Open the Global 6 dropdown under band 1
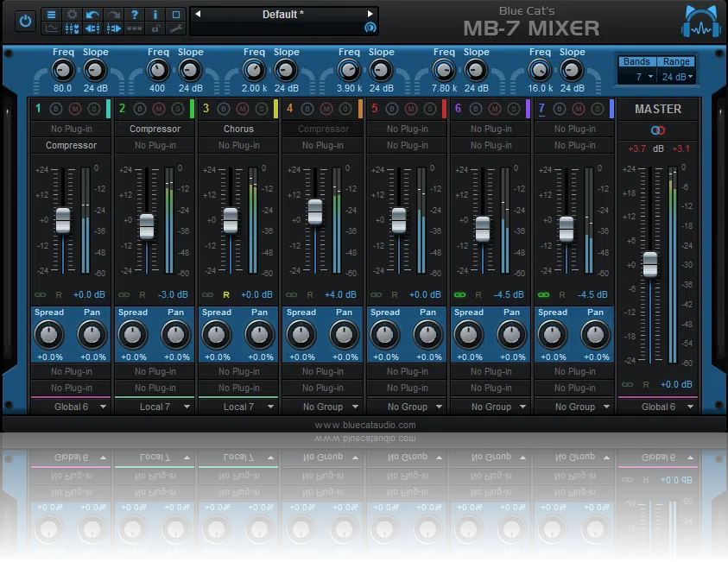The width and height of the screenshot is (728, 562). point(71,406)
